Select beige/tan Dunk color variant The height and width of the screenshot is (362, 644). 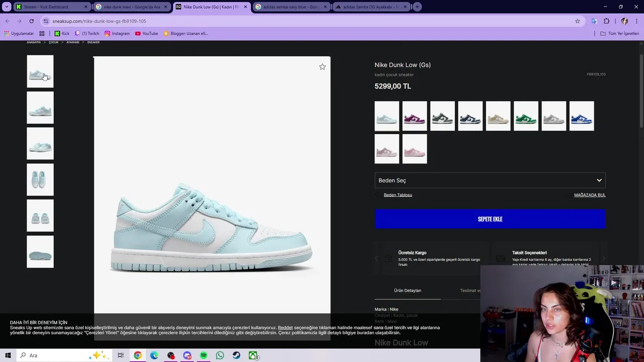(x=498, y=116)
